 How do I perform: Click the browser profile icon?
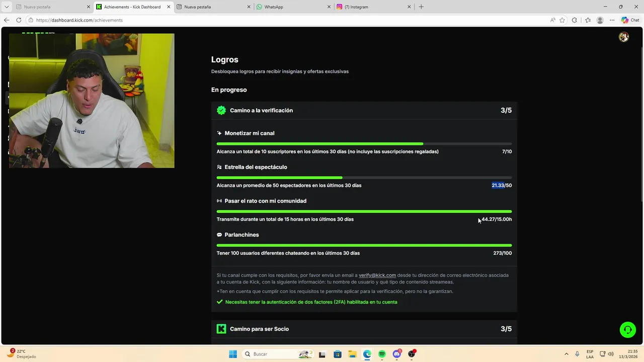click(x=600, y=20)
